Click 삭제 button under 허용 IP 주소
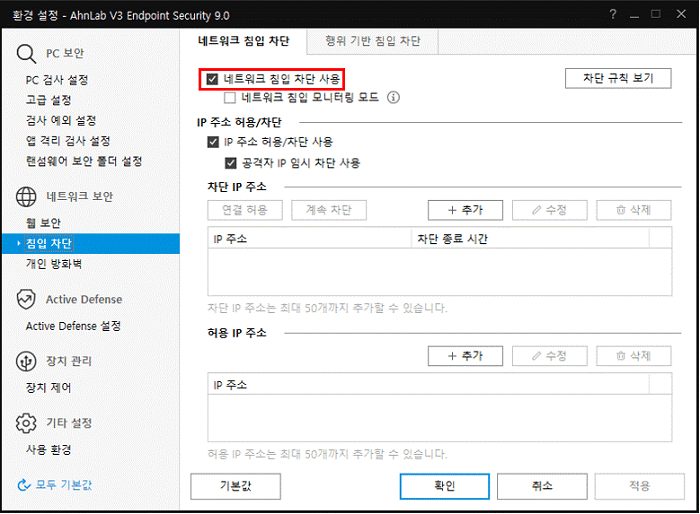Viewport: 700px width, 514px height. tap(633, 356)
